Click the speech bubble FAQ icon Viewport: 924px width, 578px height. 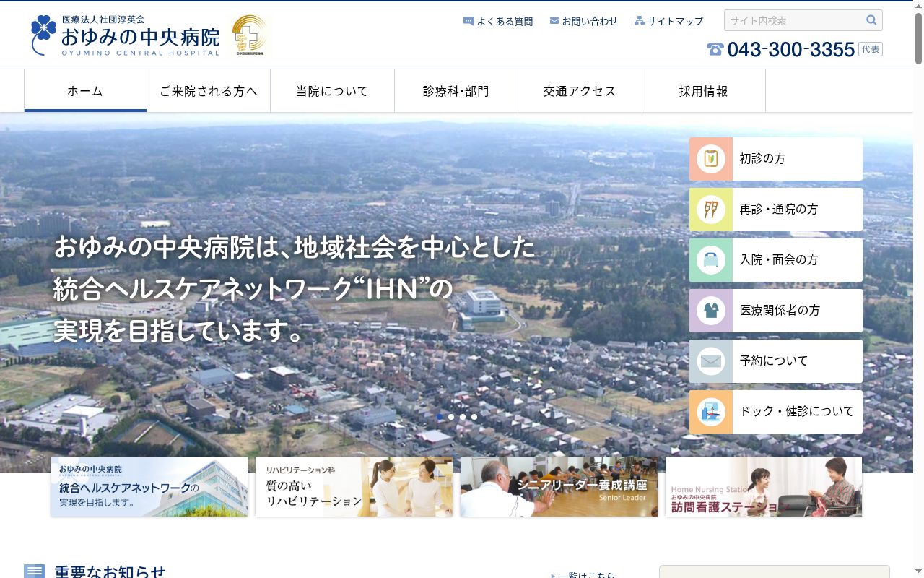(468, 21)
